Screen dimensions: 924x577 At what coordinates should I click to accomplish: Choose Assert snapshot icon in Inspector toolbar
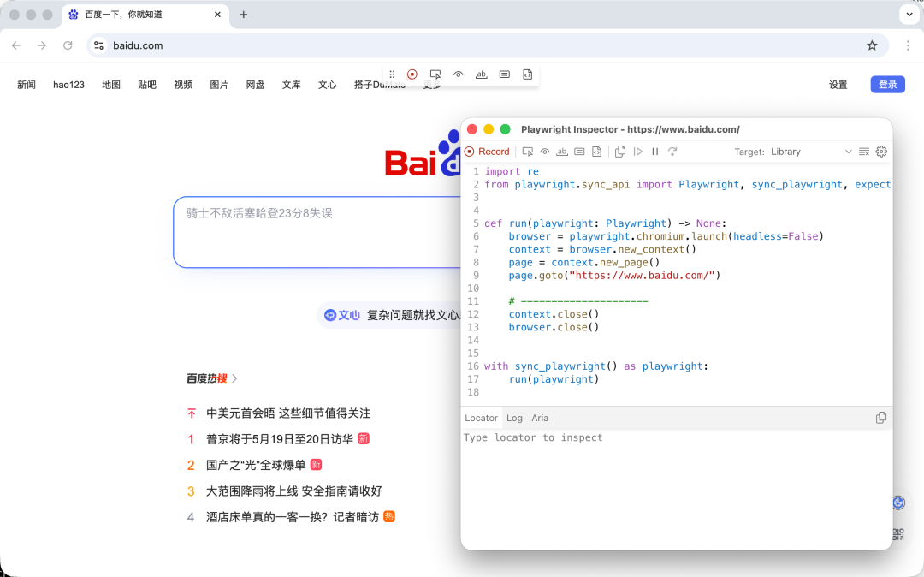click(596, 152)
